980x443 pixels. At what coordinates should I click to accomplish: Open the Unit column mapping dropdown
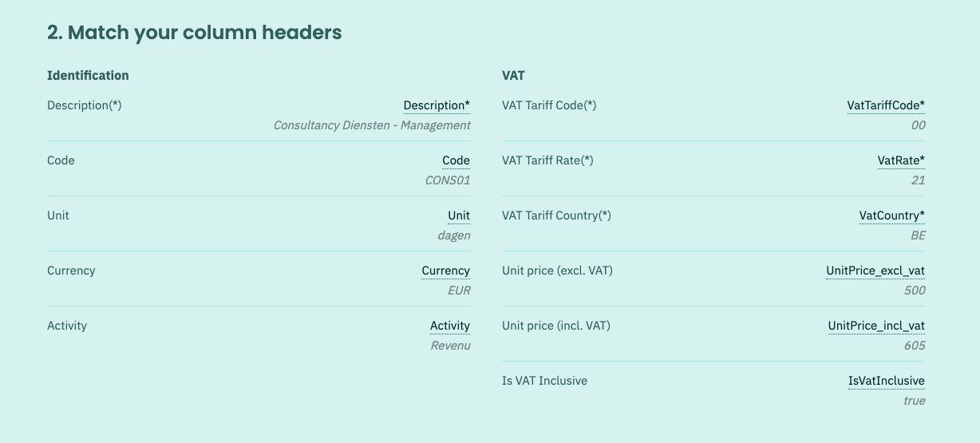point(459,216)
